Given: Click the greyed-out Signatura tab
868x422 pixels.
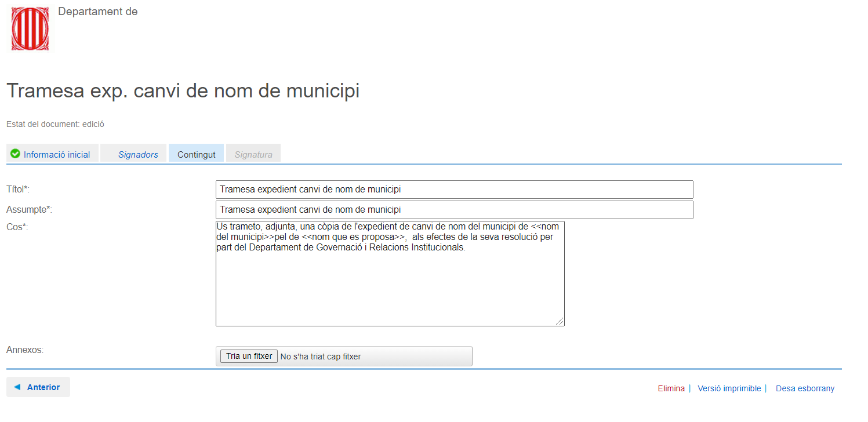Looking at the screenshot, I should click(x=253, y=155).
